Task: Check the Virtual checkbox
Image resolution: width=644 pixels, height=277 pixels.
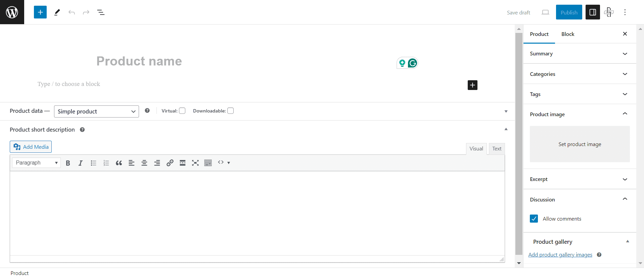Action: [x=182, y=111]
